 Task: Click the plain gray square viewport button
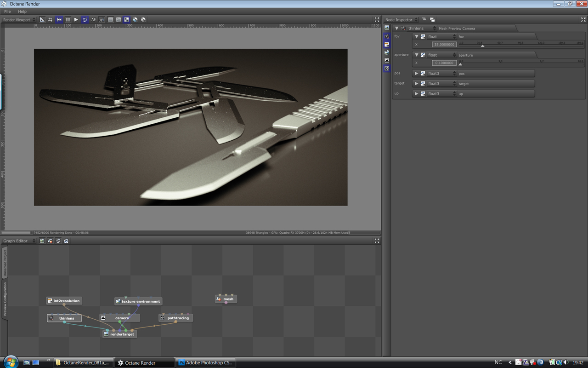click(110, 20)
